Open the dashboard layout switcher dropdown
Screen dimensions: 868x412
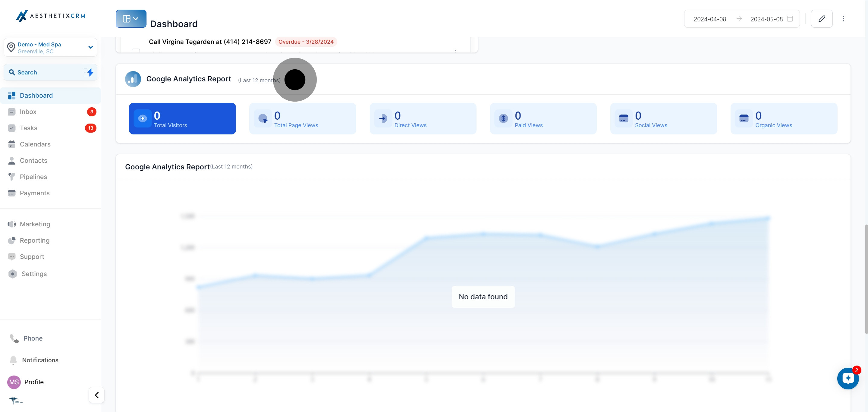point(131,19)
